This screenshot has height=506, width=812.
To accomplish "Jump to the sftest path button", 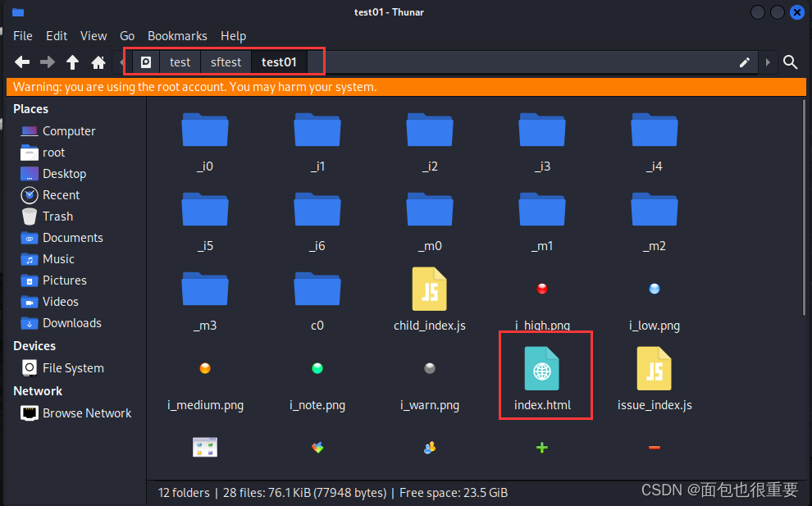I will [226, 62].
